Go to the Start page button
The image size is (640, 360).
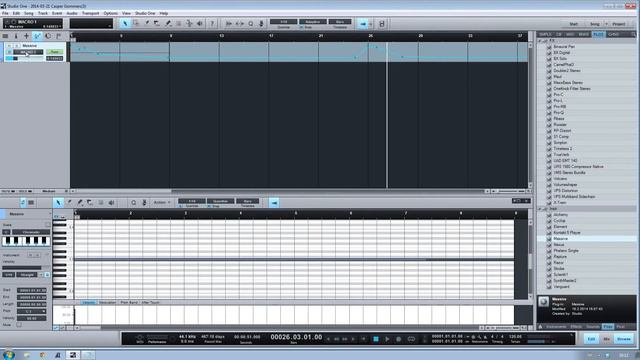click(573, 24)
